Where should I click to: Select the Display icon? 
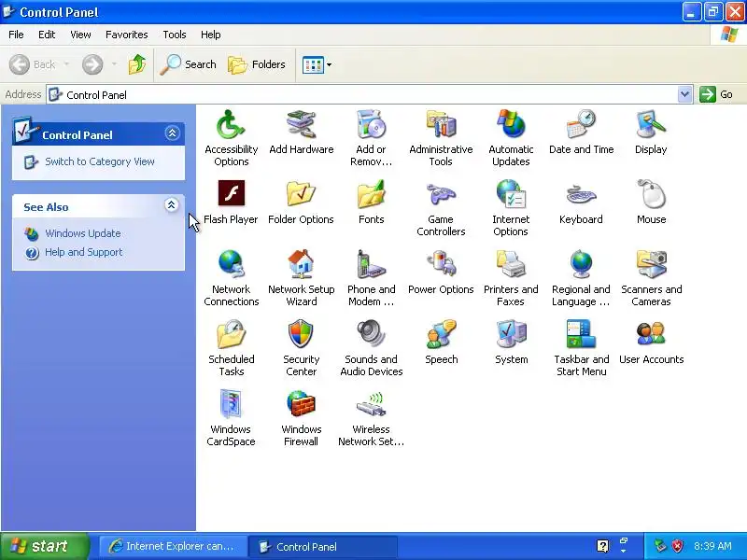(x=651, y=132)
